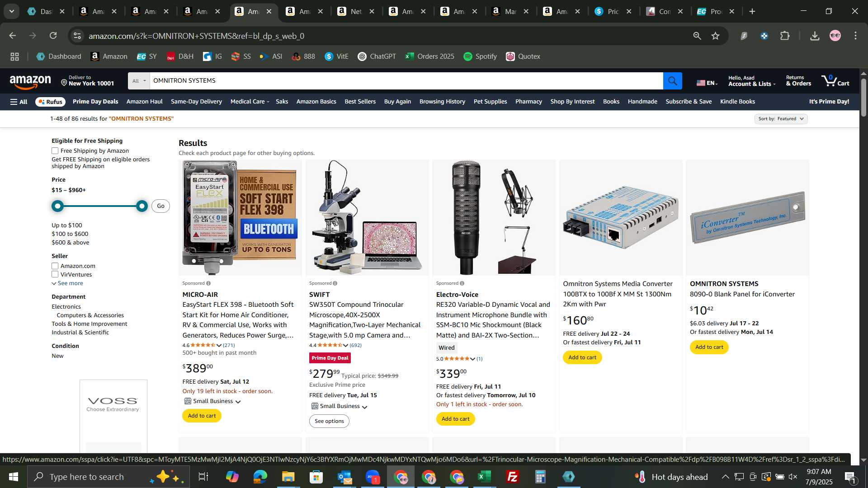Click Go to apply price range
The width and height of the screenshot is (868, 488).
160,206
